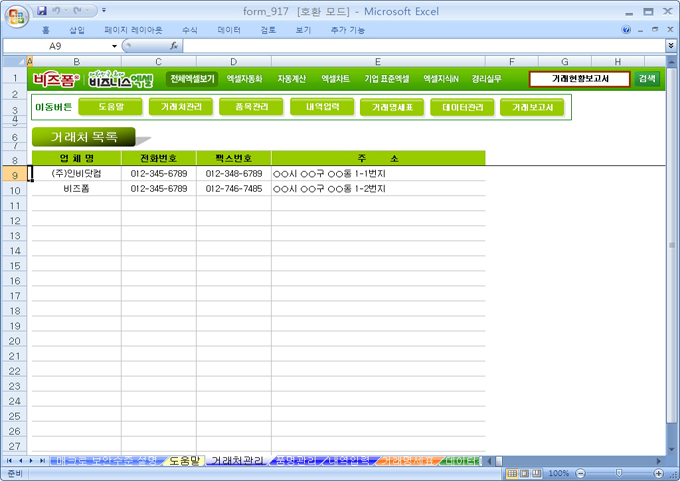This screenshot has width=680, height=481.
Task: Go to the first sheet tab arrow
Action: point(11,460)
